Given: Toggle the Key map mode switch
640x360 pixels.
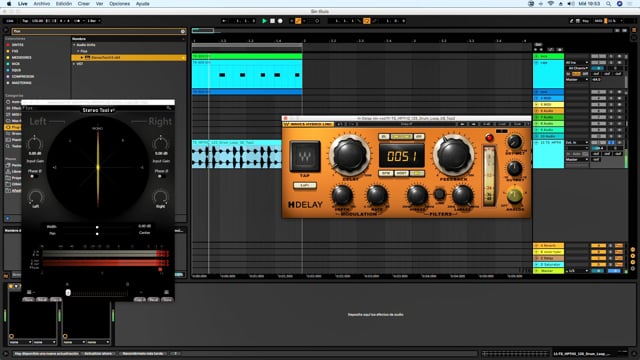Looking at the screenshot, I should point(585,21).
